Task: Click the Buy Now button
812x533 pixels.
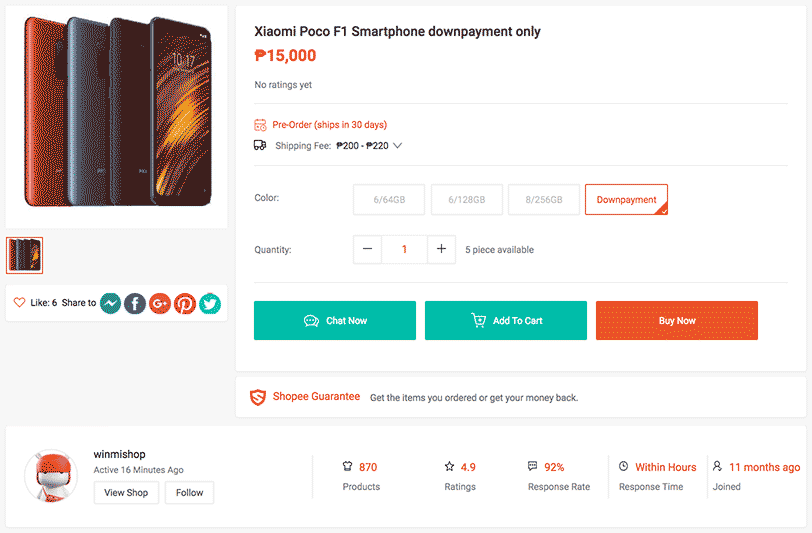Action: tap(677, 321)
